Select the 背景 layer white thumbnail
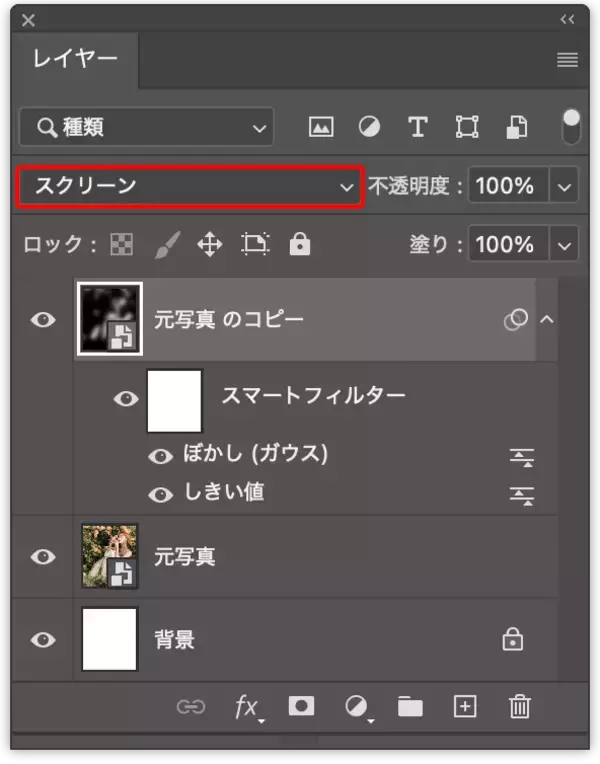This screenshot has width=600, height=764. (x=110, y=639)
